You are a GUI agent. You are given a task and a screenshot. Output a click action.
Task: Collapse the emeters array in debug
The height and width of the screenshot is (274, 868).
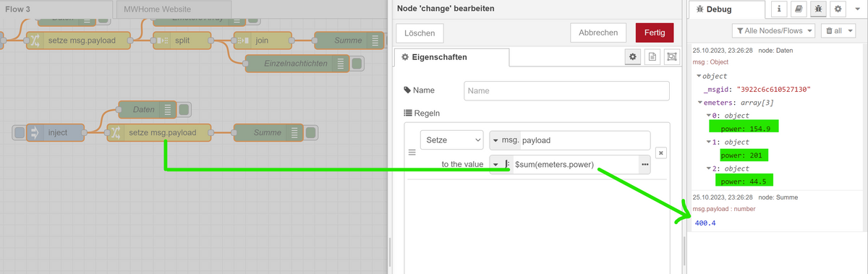pos(700,103)
